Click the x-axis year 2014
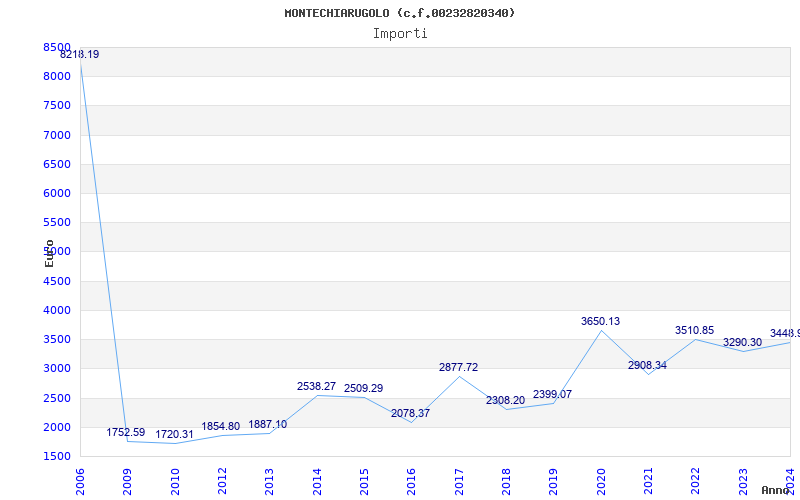Image resolution: width=800 pixels, height=500 pixels. pyautogui.click(x=317, y=482)
